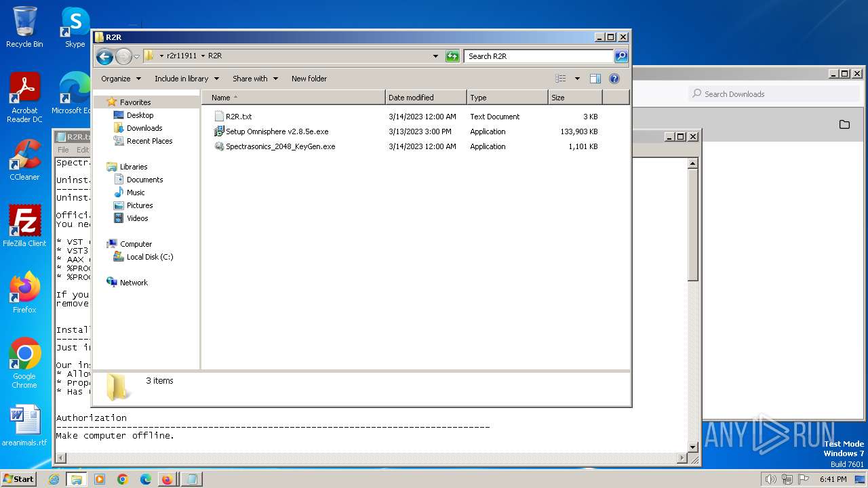Sort files by the Size column header
Screen dimensions: 868x488
coord(575,98)
